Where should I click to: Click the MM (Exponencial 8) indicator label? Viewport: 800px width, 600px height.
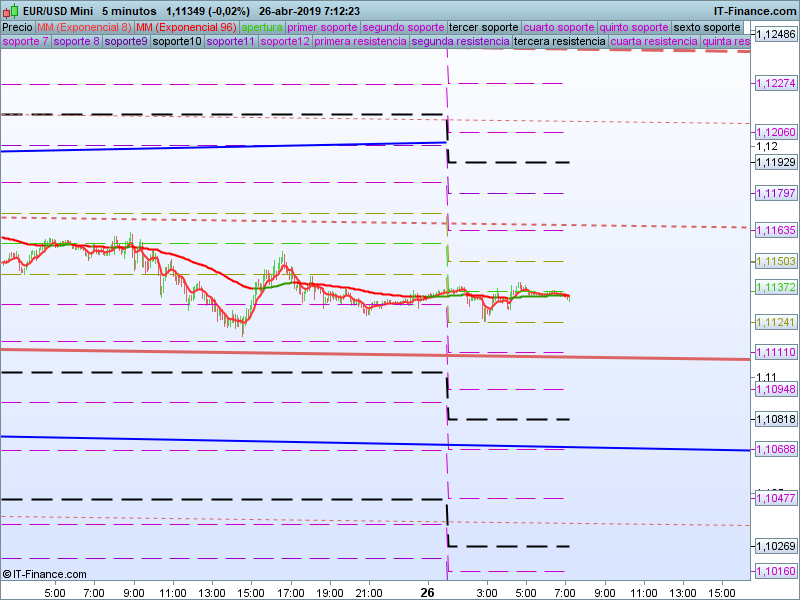pyautogui.click(x=84, y=27)
